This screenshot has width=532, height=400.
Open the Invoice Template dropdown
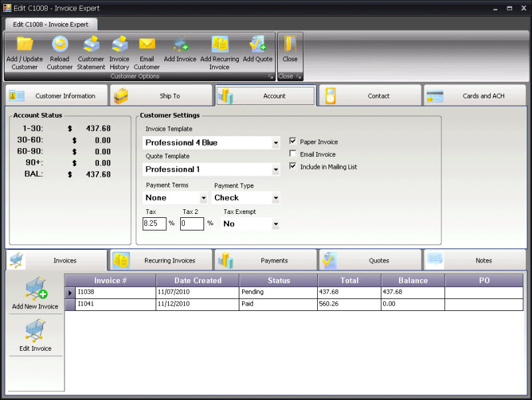tap(276, 143)
